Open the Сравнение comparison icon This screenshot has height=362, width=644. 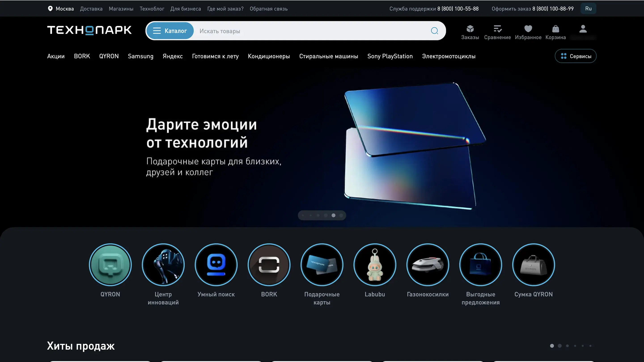pos(497,29)
